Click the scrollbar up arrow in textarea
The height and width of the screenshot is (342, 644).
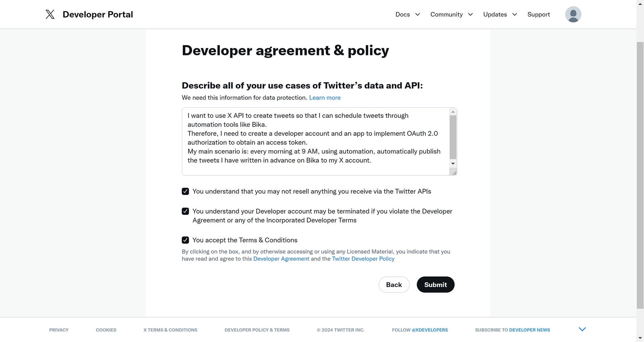click(x=453, y=112)
